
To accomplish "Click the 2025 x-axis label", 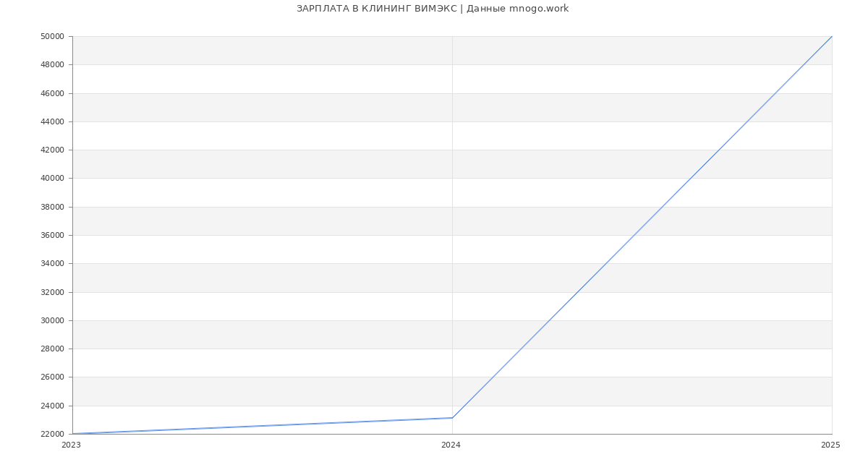I will (x=830, y=445).
